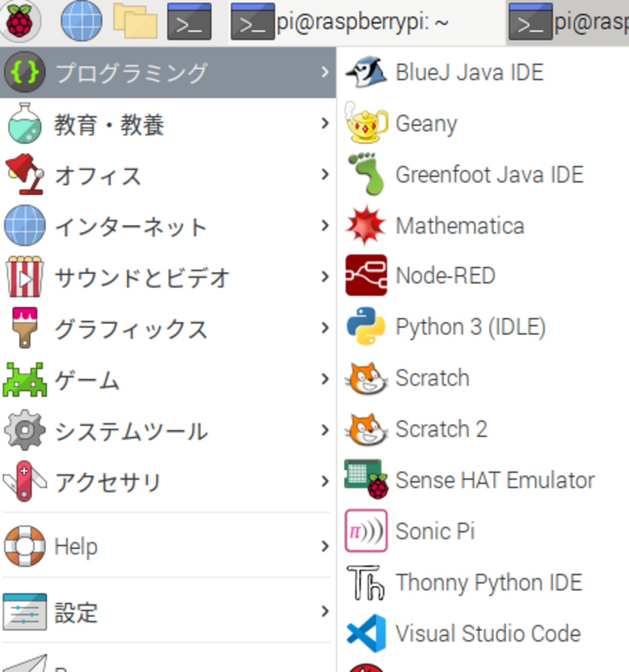Open Python 3 (IDLE)

[x=484, y=327]
